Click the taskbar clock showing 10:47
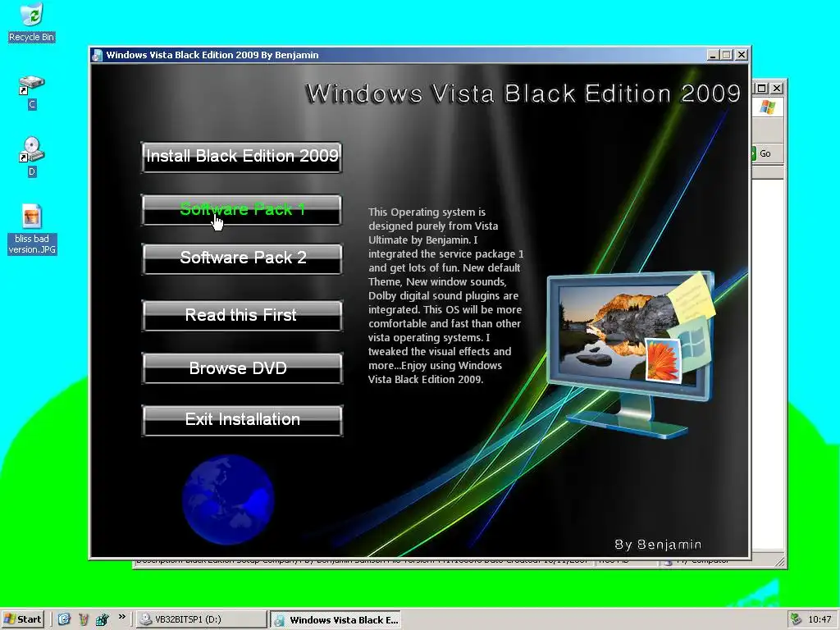Screen dimensions: 840x630 (819, 620)
